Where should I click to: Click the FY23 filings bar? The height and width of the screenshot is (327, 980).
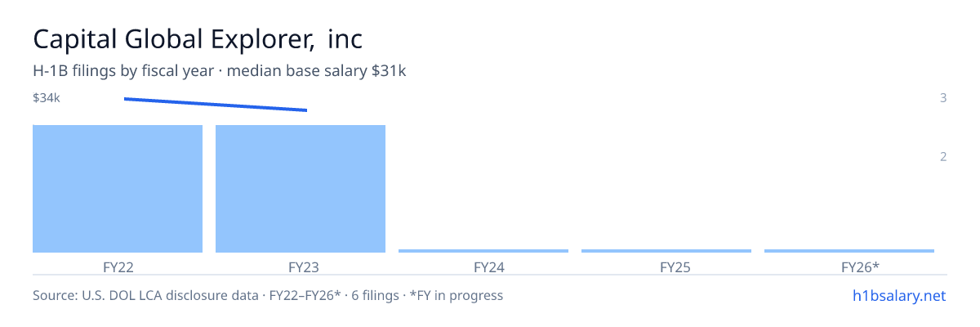coord(301,189)
